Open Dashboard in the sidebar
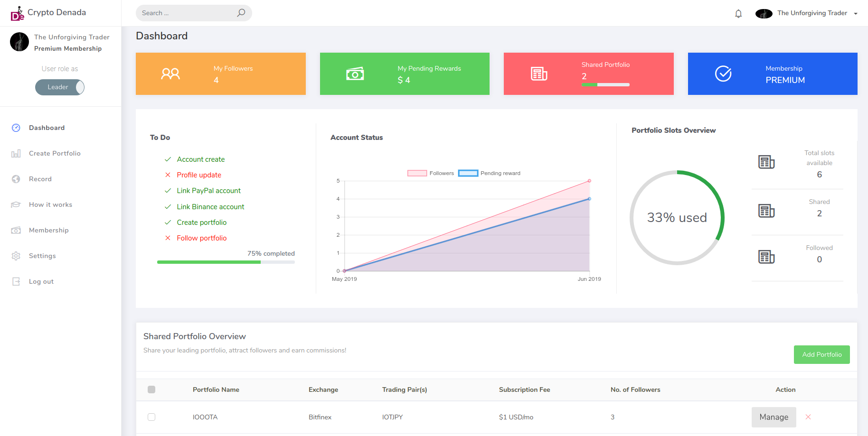Image resolution: width=868 pixels, height=436 pixels. (47, 128)
